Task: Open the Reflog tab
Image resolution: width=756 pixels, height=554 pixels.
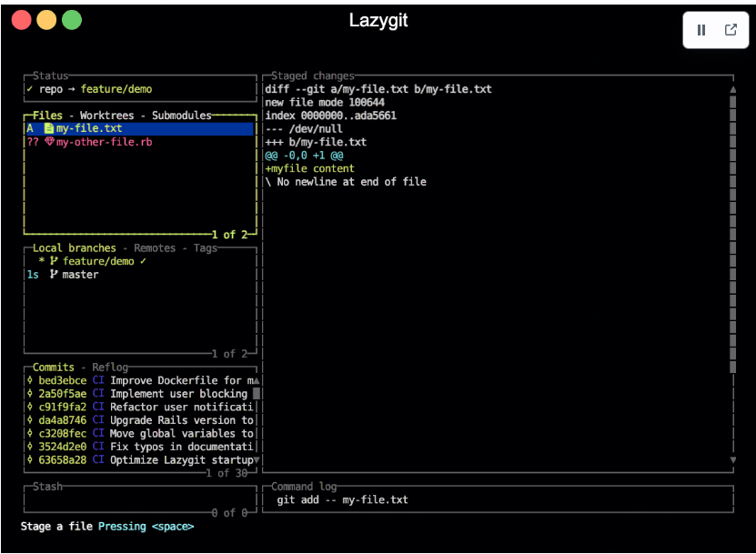Action: 110,368
